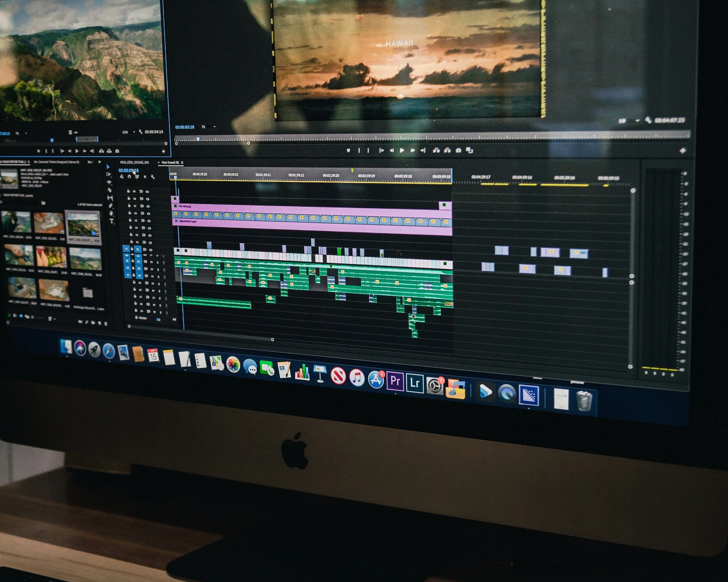Image resolution: width=728 pixels, height=582 pixels.
Task: Select the Razor tool in timeline toolbar
Action: [x=110, y=190]
